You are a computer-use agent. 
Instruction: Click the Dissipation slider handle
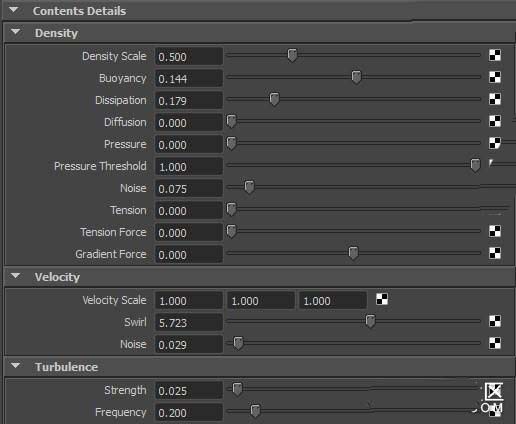click(274, 99)
